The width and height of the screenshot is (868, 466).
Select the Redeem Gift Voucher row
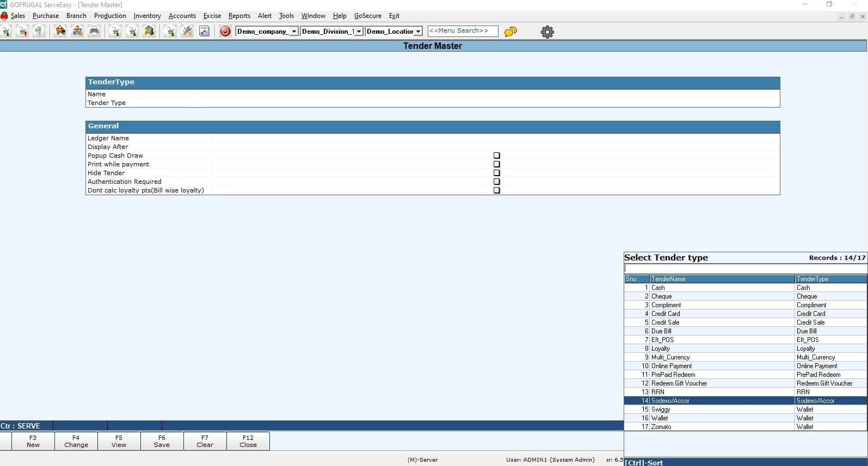746,383
